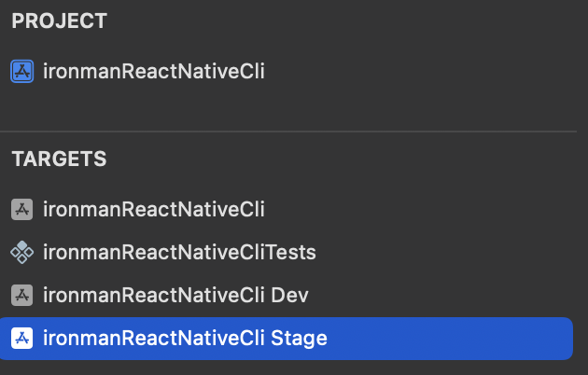The width and height of the screenshot is (588, 375).
Task: Click the PROJECT section header
Action: pos(60,21)
